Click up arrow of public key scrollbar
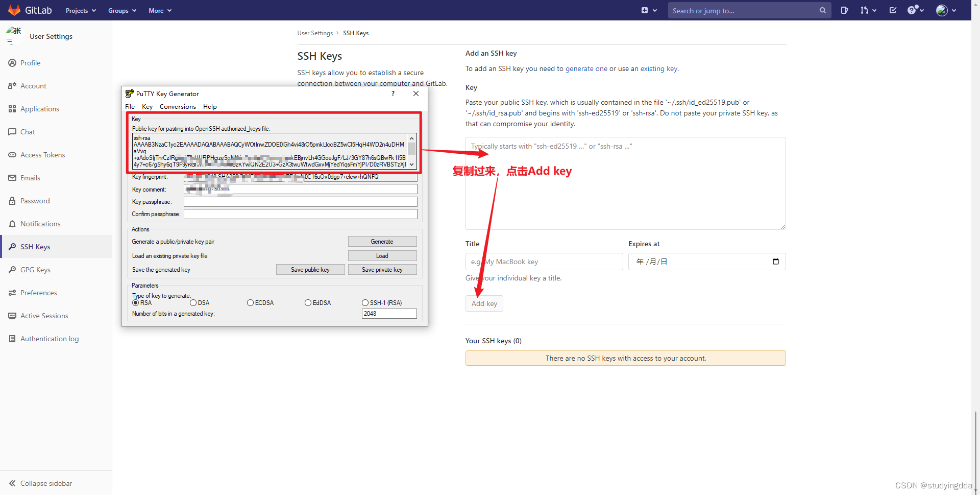The height and width of the screenshot is (495, 980). [x=411, y=138]
